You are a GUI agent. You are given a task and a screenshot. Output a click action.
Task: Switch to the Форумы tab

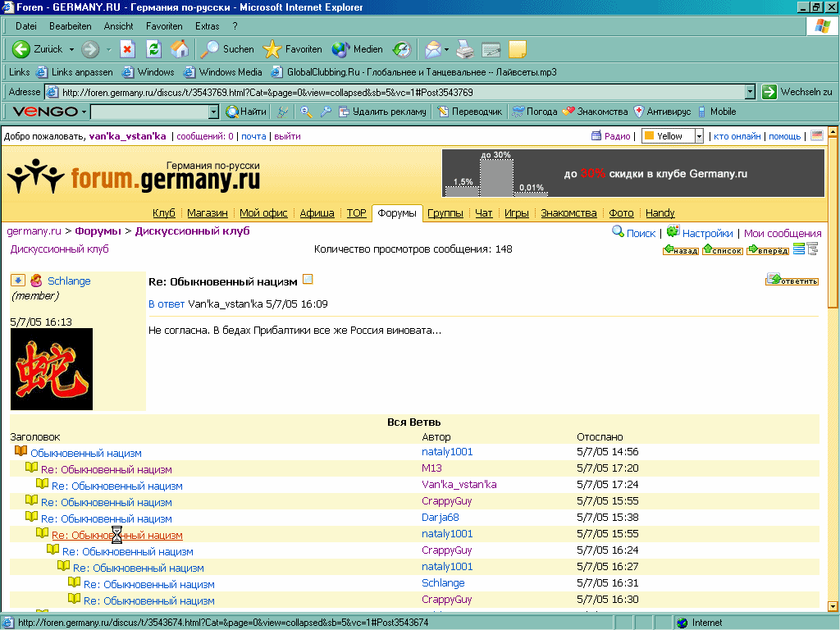point(397,213)
